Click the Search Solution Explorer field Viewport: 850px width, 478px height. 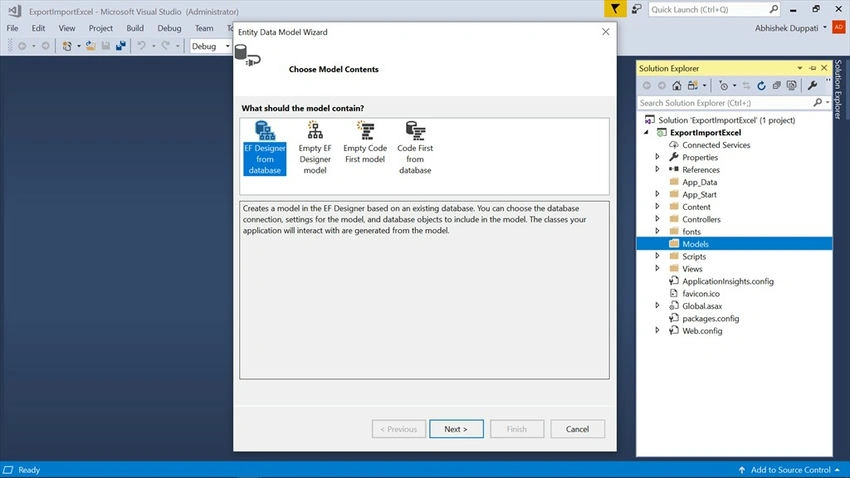725,103
